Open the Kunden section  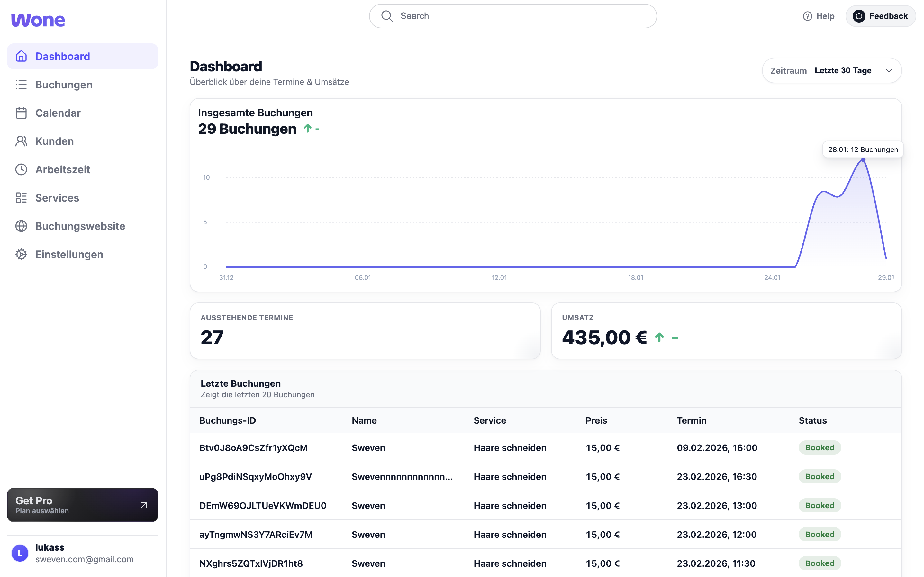click(55, 141)
